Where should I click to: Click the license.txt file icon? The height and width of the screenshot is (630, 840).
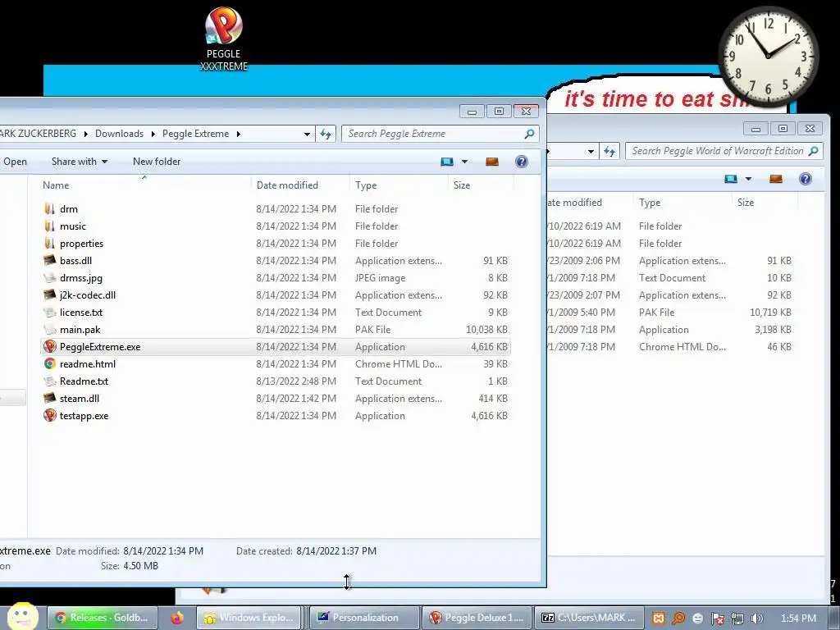[50, 313]
